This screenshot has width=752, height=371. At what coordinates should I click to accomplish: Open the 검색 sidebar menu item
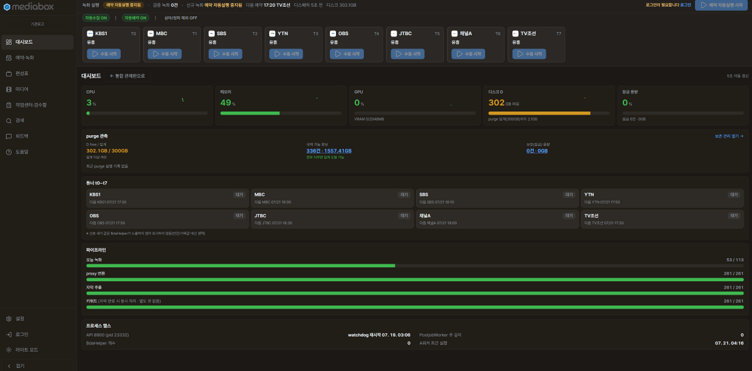[37, 120]
